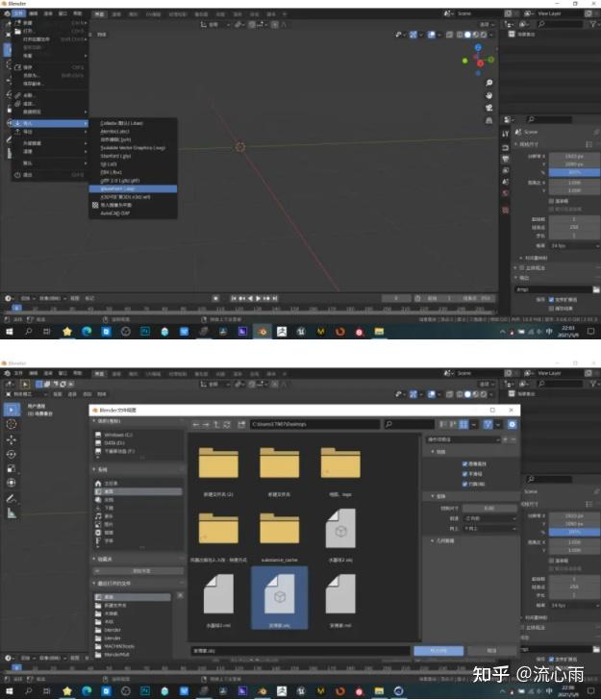
Task: Click the file path field in browser
Action: coord(314,425)
